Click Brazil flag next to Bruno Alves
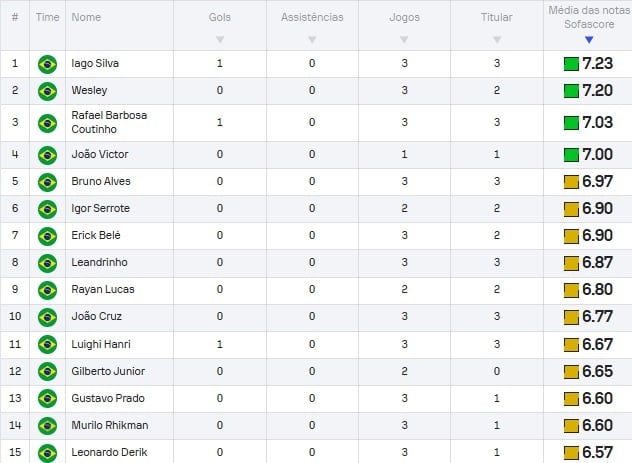The width and height of the screenshot is (632, 463). point(46,182)
